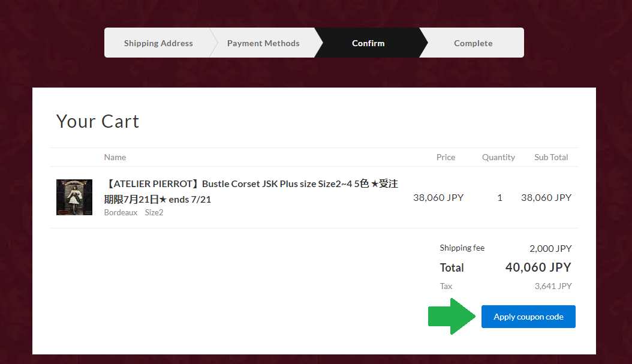Click the green arrow pointing to coupon button
The width and height of the screenshot is (632, 364).
(451, 317)
